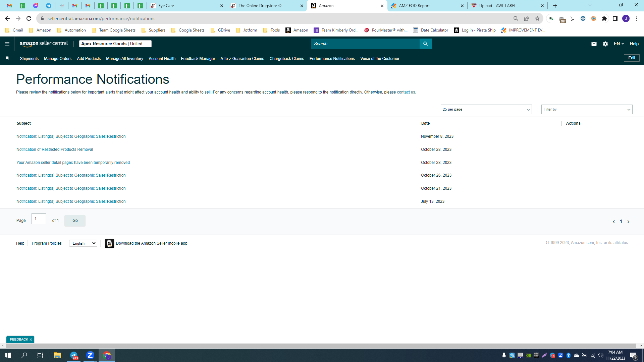Open the browser extensions puzzle icon

[x=604, y=18]
